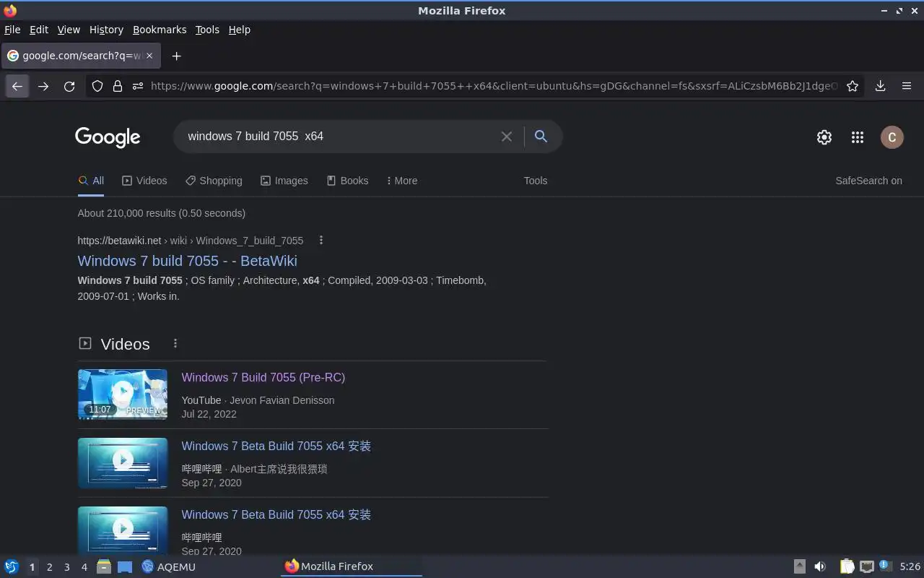Open the Google apps grid

pyautogui.click(x=858, y=137)
